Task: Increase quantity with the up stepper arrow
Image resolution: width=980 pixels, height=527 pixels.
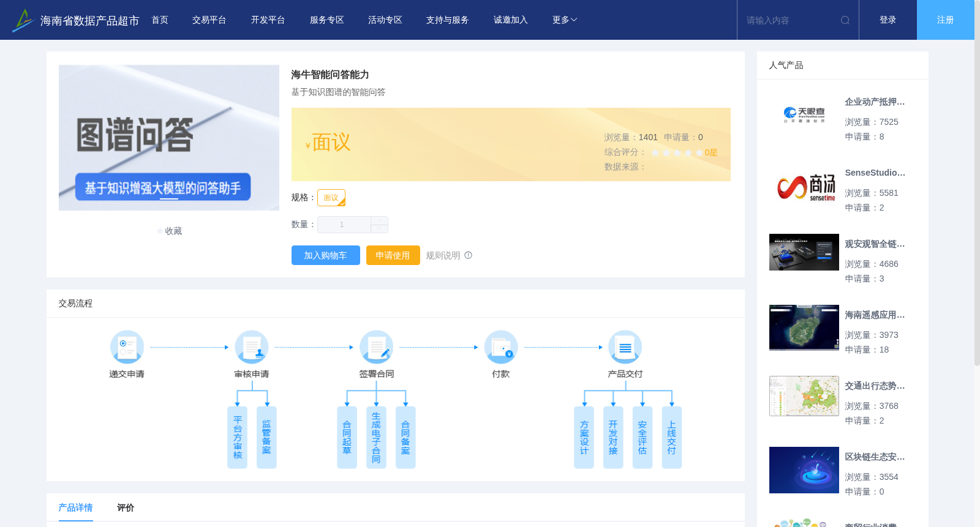Action: coord(379,220)
